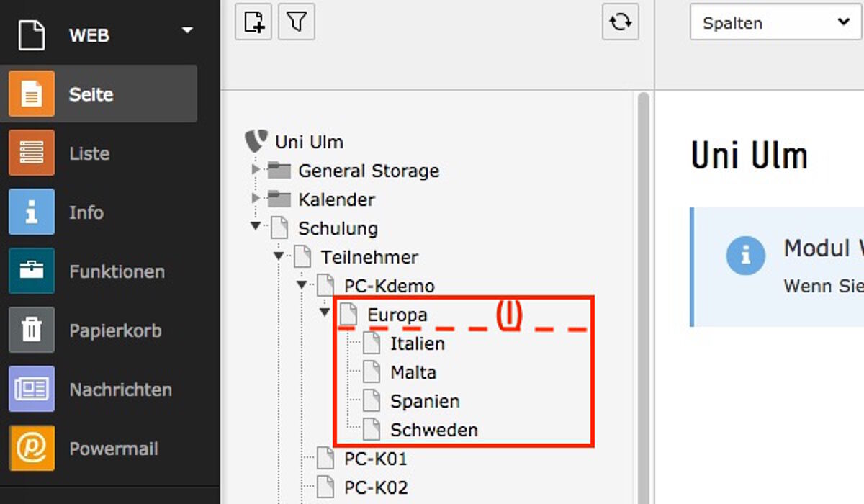Open the page tree filter
This screenshot has width=864, height=504.
coord(297,22)
